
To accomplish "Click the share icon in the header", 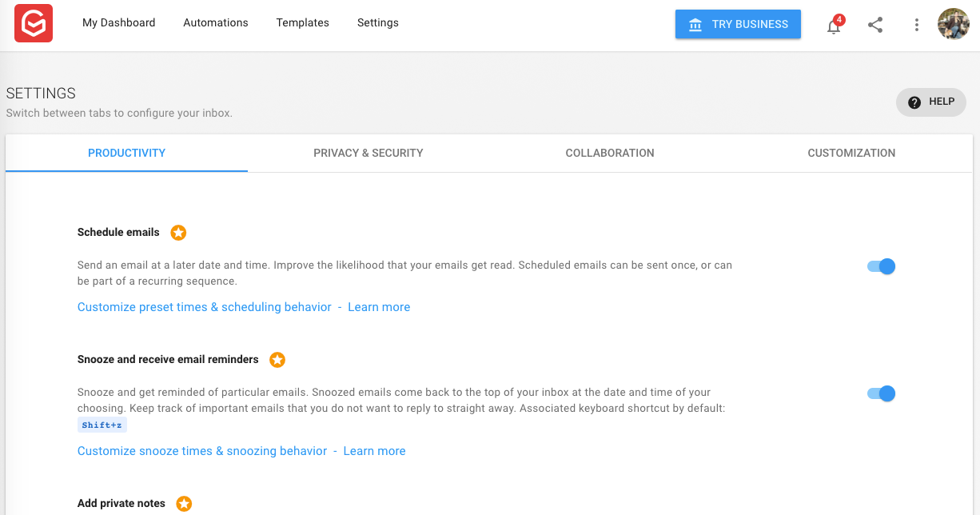I will (875, 25).
